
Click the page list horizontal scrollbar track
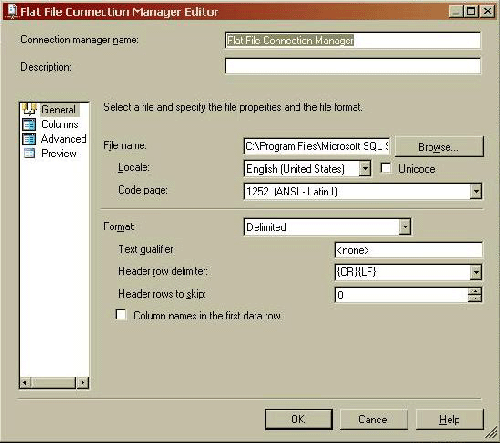pyautogui.click(x=54, y=383)
